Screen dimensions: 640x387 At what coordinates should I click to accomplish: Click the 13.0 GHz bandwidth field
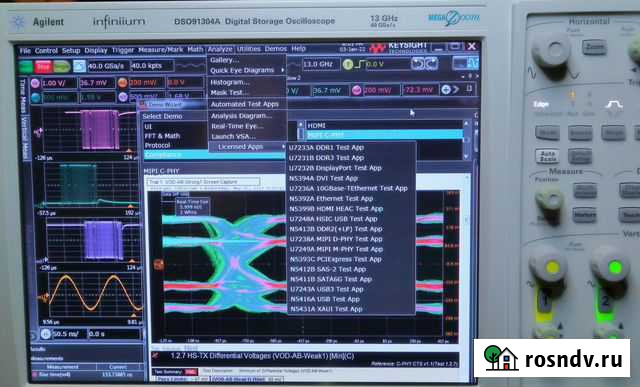pyautogui.click(x=321, y=64)
